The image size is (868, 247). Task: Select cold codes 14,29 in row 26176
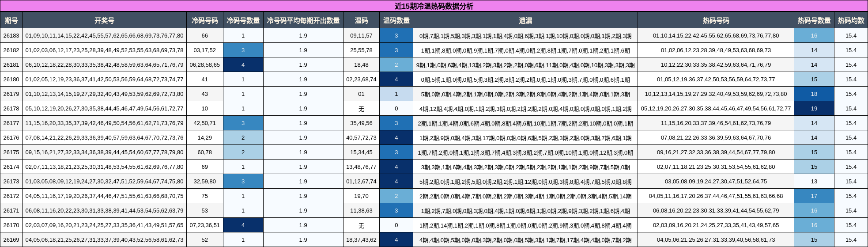[x=204, y=138]
